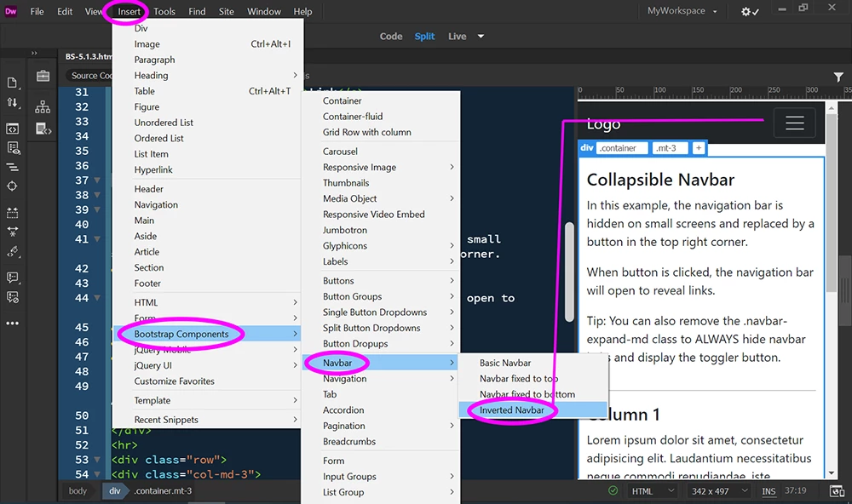Open the HTML document type dropdown in status bar
This screenshot has width=852, height=504.
(x=652, y=491)
